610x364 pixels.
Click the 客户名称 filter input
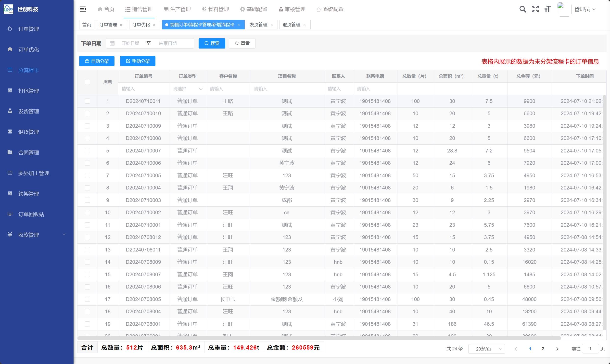tap(228, 89)
